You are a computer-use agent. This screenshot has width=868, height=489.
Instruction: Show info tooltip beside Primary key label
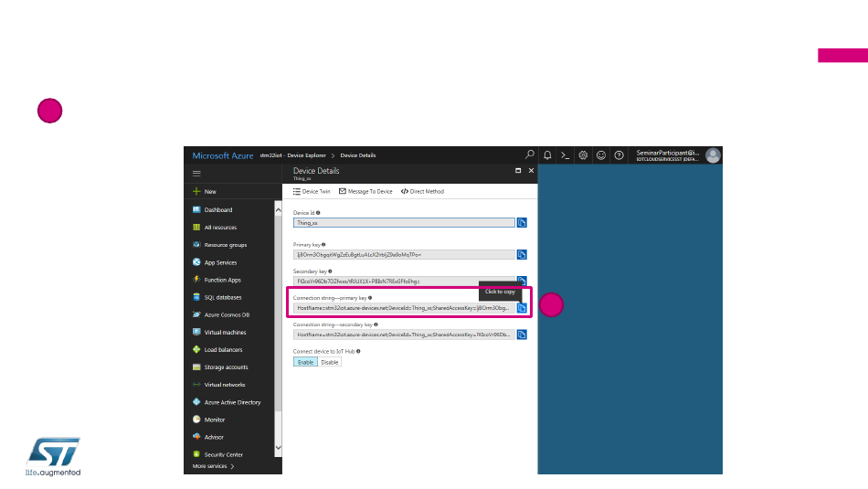click(323, 244)
